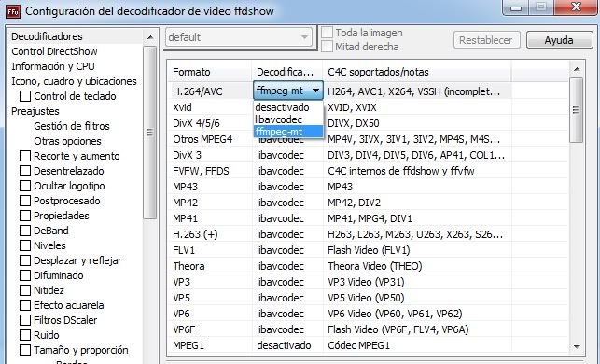The height and width of the screenshot is (364, 600).
Task: Click libavcodec decoder for MP42
Action: (x=280, y=203)
